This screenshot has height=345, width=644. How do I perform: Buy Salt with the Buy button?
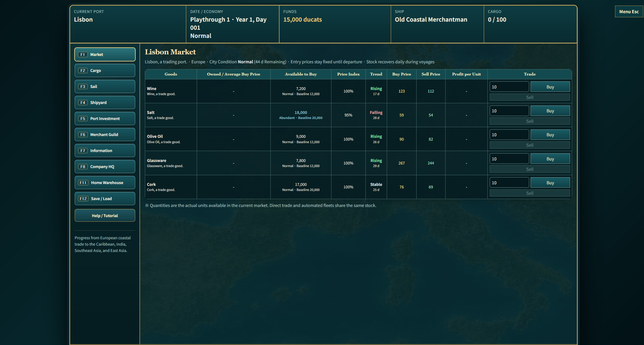pos(550,111)
